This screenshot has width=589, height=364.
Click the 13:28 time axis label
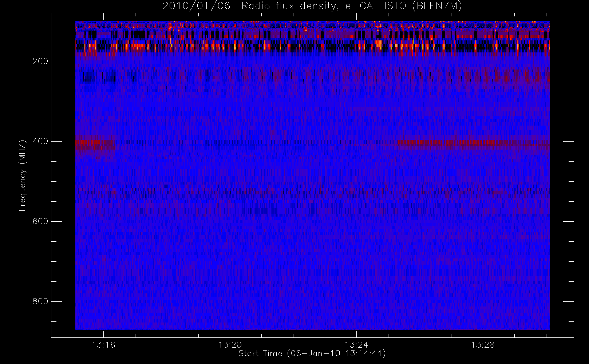pyautogui.click(x=483, y=345)
